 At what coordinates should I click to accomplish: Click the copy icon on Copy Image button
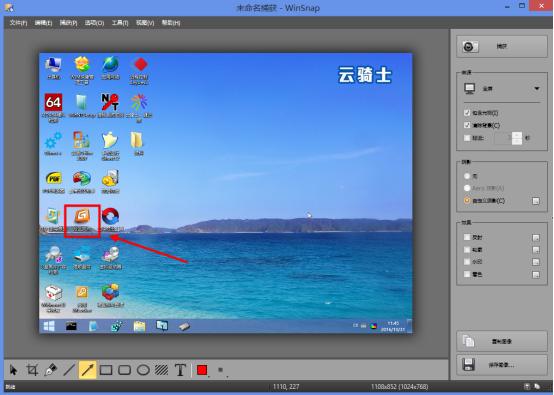click(468, 341)
